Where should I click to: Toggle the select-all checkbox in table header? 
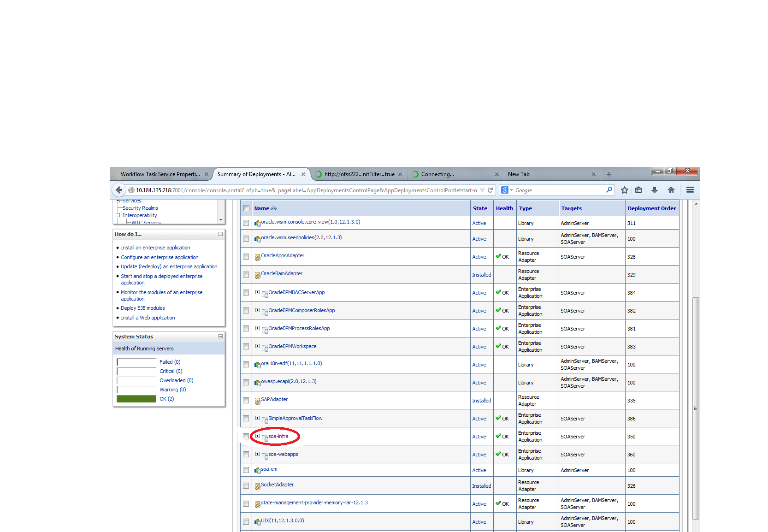(x=246, y=208)
